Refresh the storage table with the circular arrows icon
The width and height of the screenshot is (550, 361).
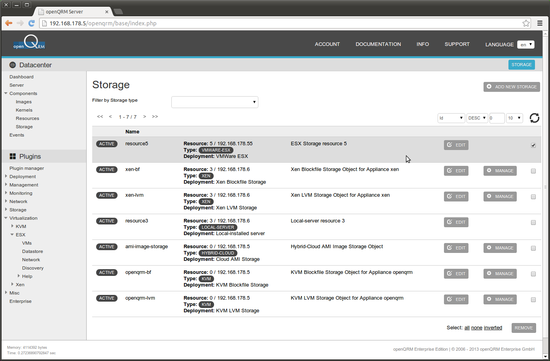[x=534, y=118]
